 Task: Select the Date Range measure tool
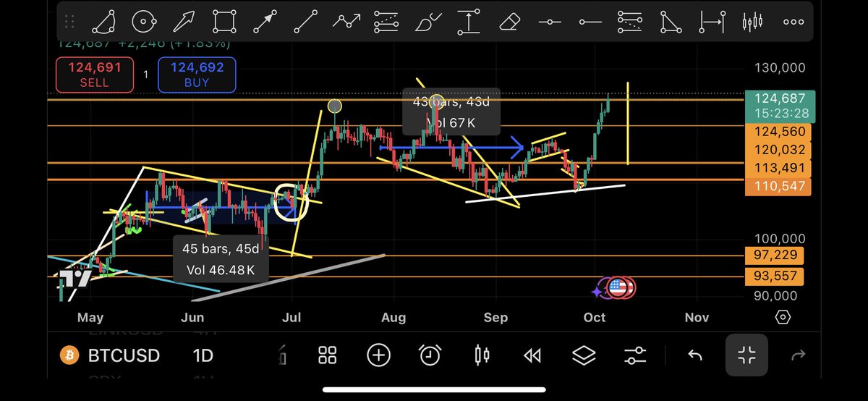pyautogui.click(x=712, y=22)
